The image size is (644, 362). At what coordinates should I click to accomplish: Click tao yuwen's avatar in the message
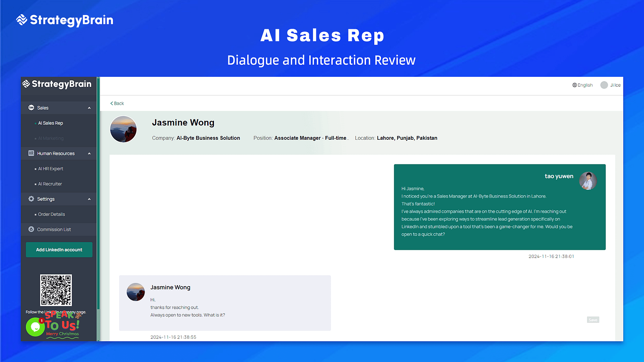point(588,181)
